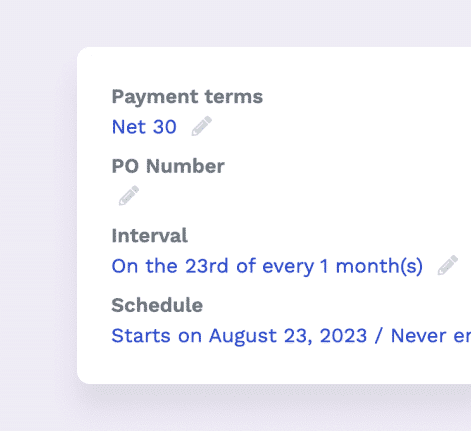Click the lavender background outside the card

click(37, 217)
